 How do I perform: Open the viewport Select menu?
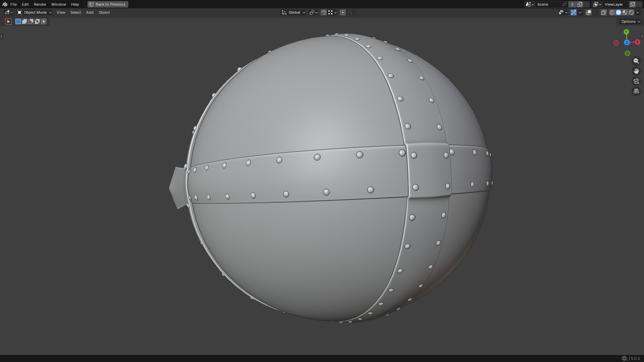tap(75, 12)
